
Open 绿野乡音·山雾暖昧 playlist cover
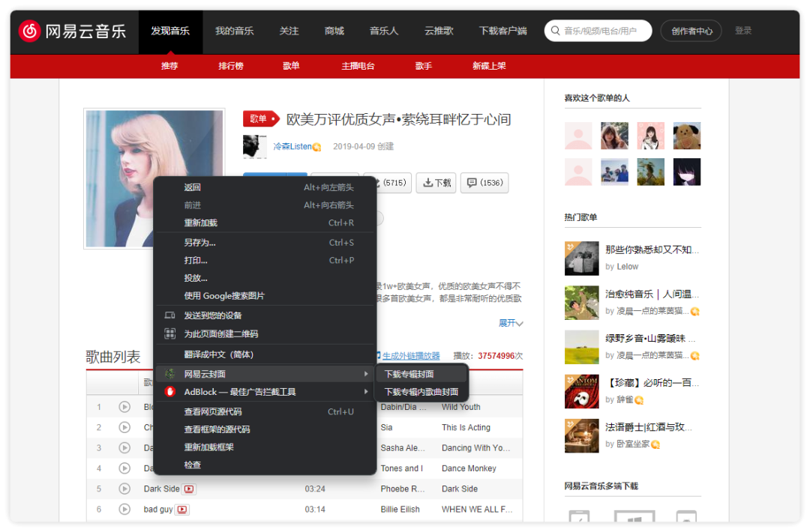pyautogui.click(x=582, y=347)
